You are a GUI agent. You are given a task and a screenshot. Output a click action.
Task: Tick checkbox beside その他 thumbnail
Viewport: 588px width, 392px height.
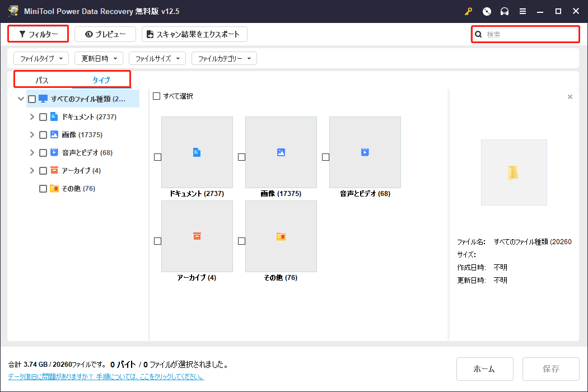(241, 241)
